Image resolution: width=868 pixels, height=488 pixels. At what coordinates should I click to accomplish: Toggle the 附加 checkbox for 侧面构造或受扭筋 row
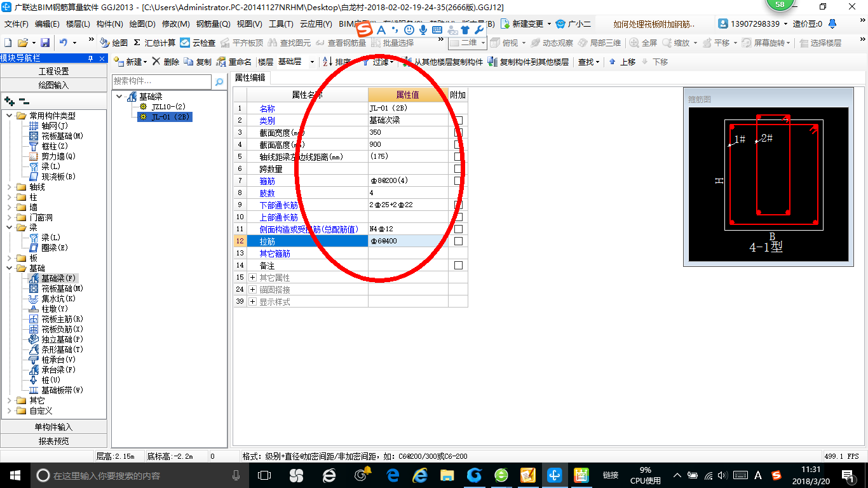coord(458,229)
